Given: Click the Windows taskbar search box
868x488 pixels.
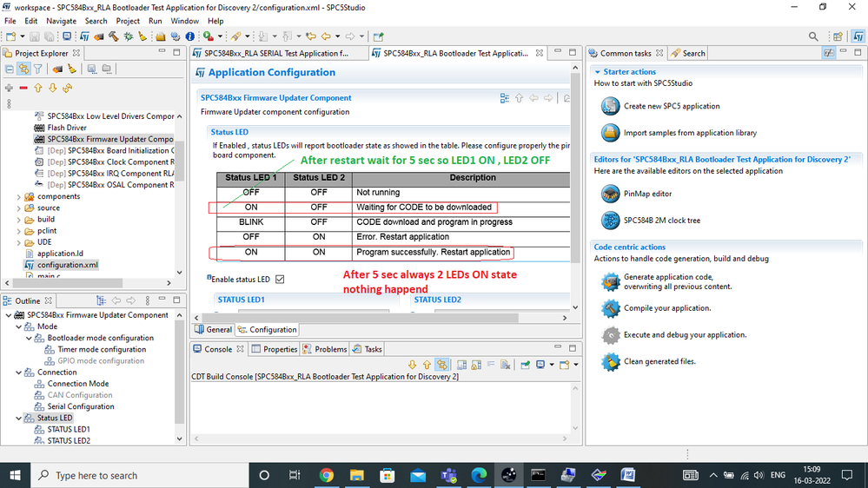Looking at the screenshot, I should point(140,475).
